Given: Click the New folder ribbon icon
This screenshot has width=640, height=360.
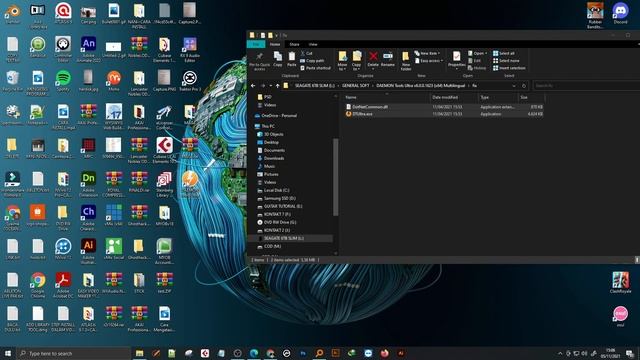Looking at the screenshot, I should (405, 61).
